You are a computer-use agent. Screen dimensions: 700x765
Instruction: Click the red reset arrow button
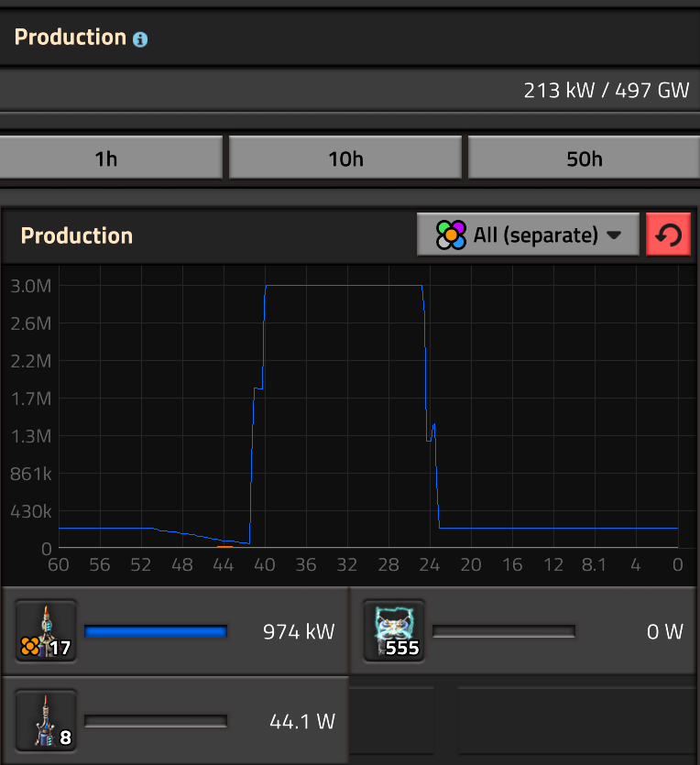coord(668,235)
